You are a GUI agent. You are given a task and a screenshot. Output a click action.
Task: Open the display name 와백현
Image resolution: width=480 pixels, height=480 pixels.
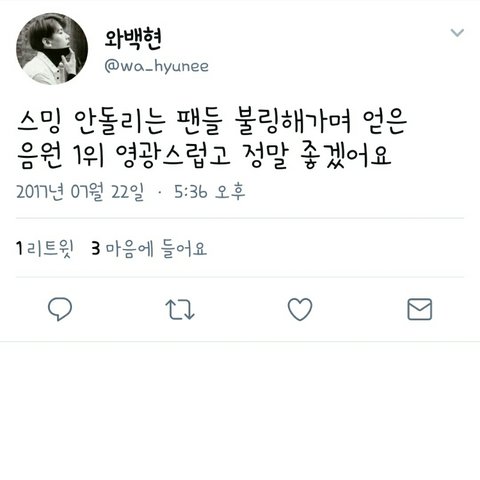pos(133,39)
